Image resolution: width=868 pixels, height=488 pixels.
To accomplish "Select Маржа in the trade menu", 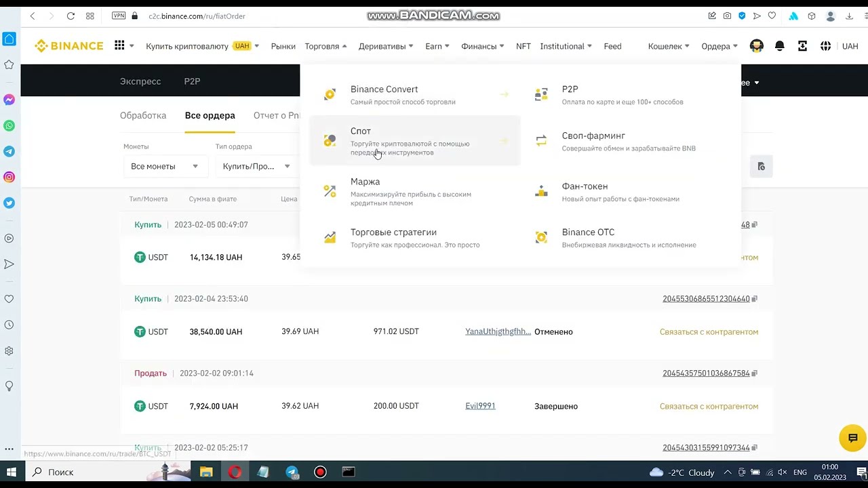I will [415, 191].
